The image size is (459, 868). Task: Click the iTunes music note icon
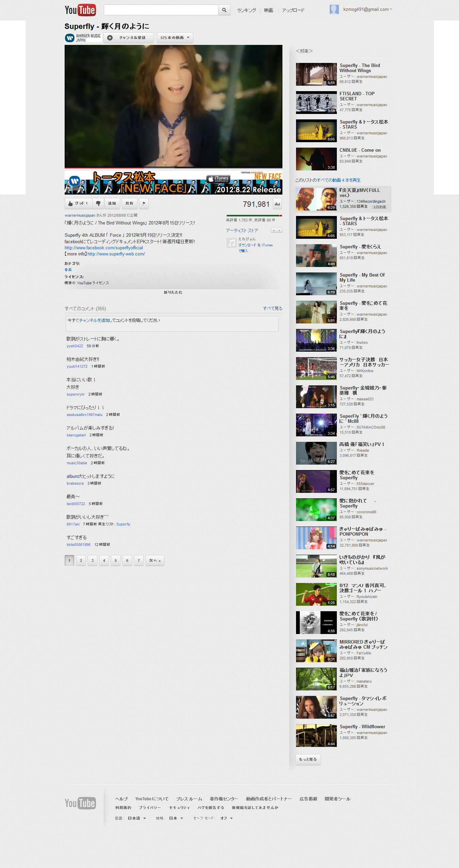(x=231, y=243)
